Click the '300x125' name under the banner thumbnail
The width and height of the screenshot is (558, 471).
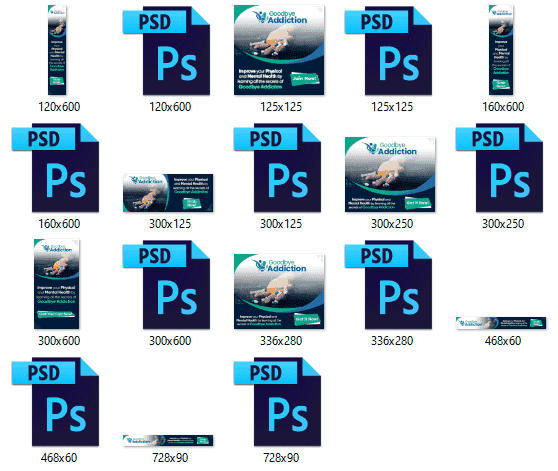170,224
